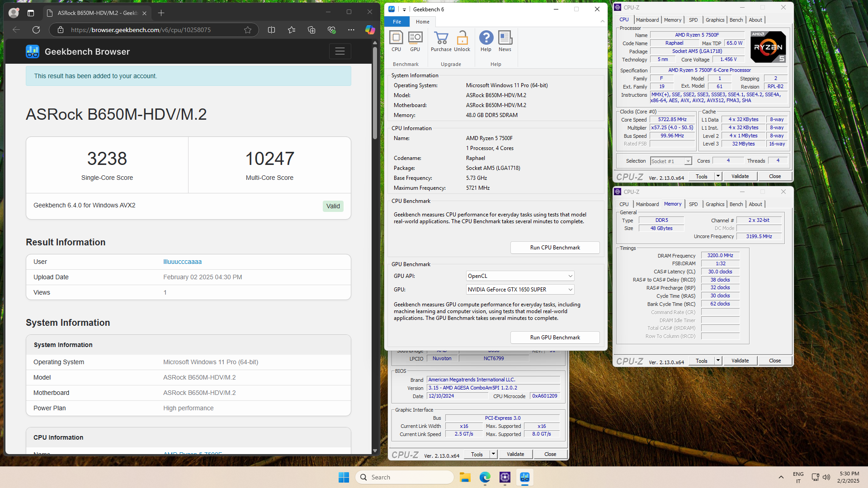Open Edge split screen icon

(271, 30)
